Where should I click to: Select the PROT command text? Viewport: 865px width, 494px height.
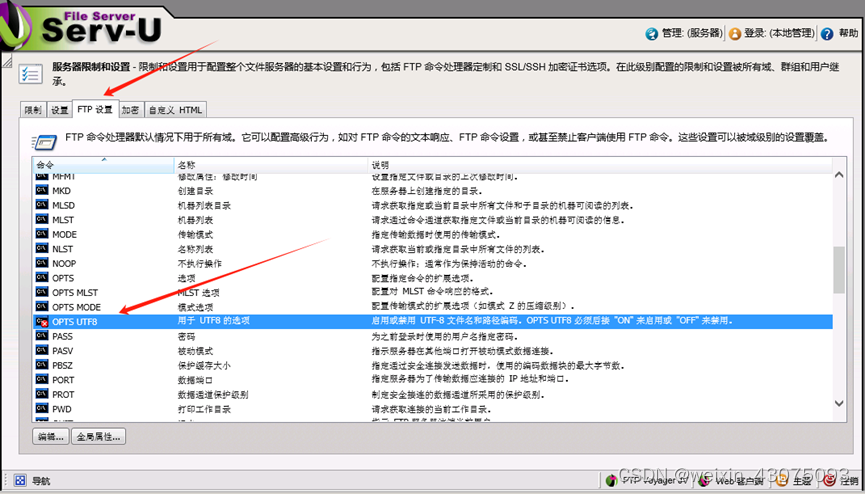pos(63,395)
